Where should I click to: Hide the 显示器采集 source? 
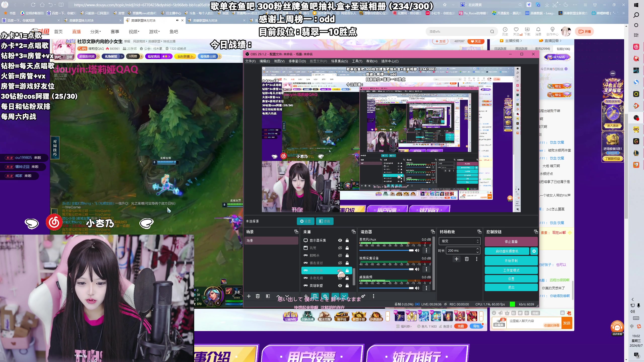[x=340, y=240]
